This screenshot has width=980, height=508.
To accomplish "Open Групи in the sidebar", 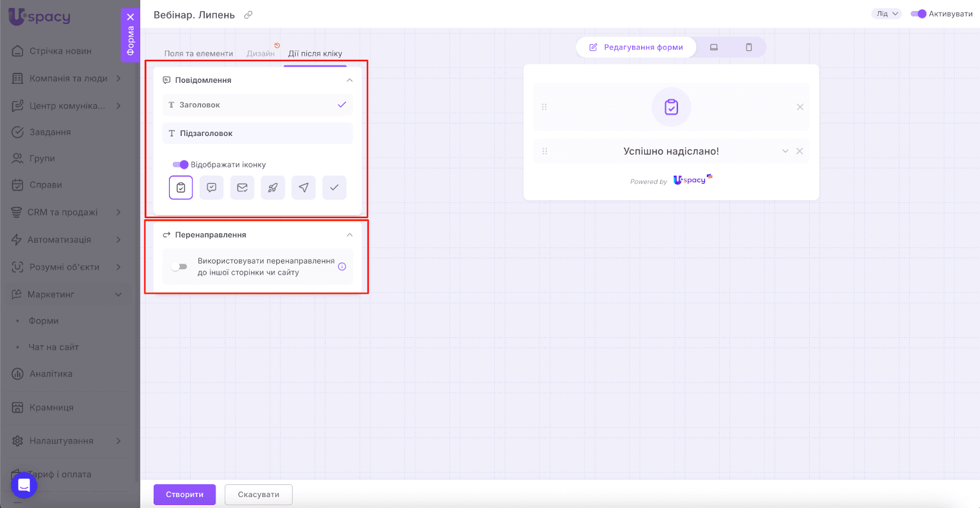I will point(42,158).
